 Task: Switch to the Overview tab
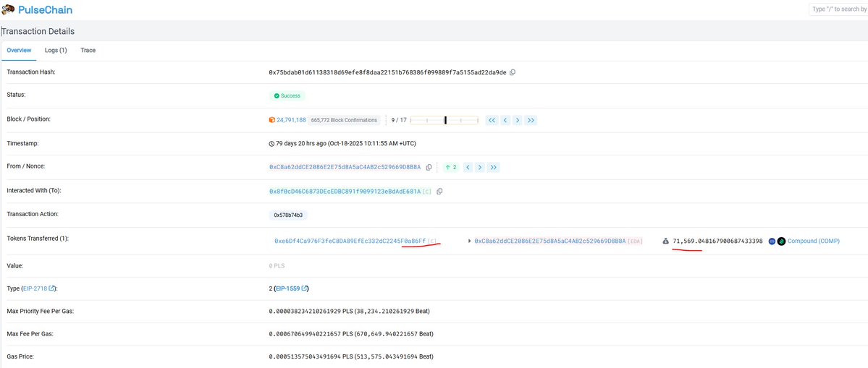coord(19,51)
